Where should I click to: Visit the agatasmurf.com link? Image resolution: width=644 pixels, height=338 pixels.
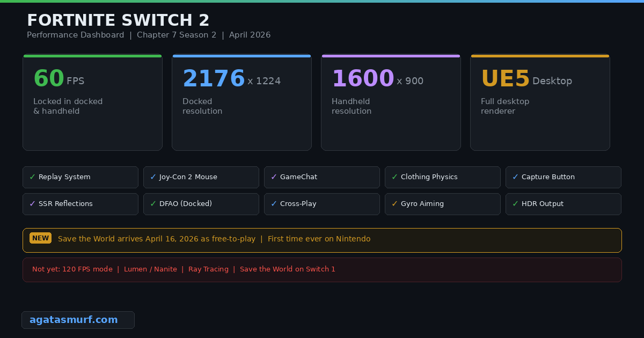(74, 320)
